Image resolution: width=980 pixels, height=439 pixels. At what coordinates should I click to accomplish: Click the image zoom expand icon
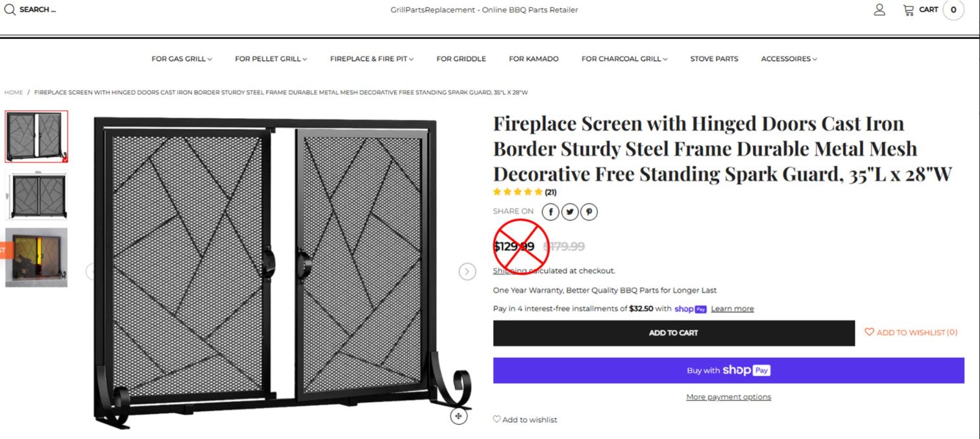click(x=459, y=416)
